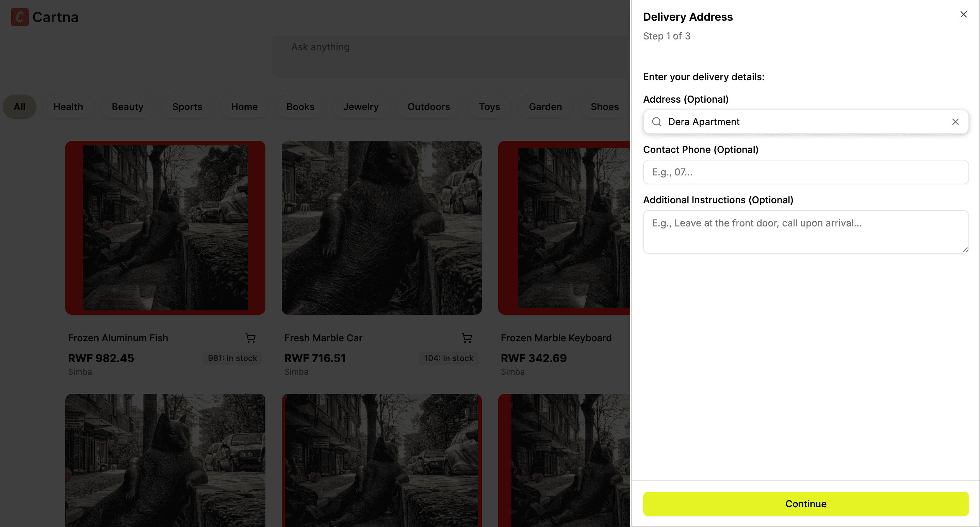
Task: Click the Cartna logo icon
Action: (20, 17)
